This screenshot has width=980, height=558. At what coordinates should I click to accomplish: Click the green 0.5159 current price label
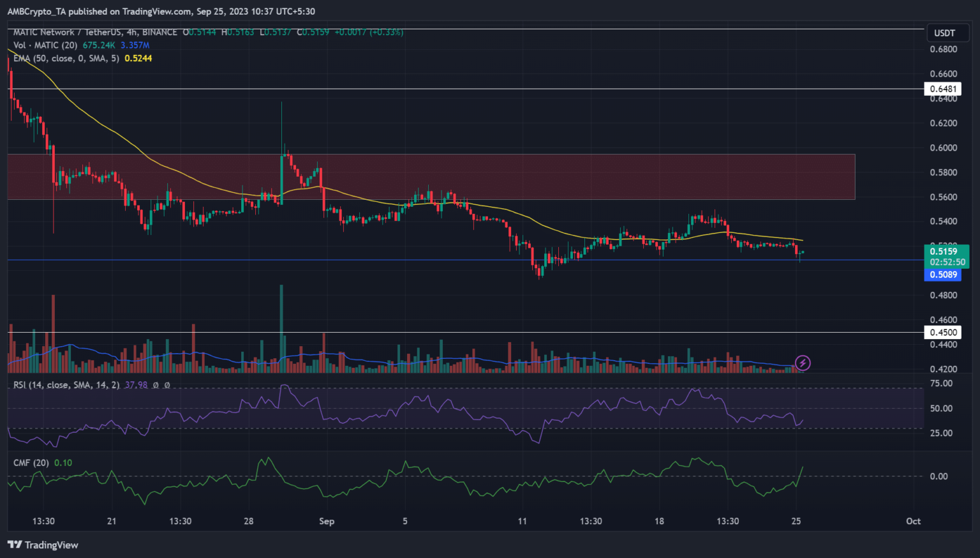click(943, 252)
